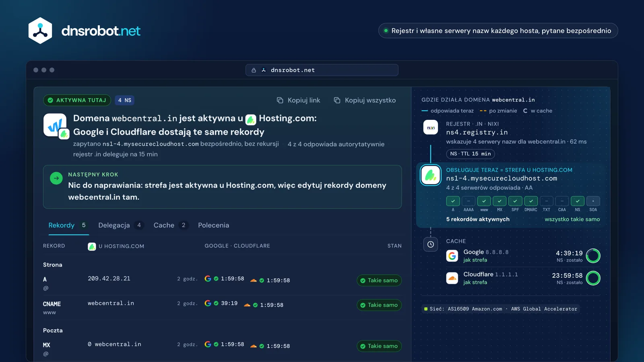
Task: Click the clock icon next to Cache
Action: click(x=431, y=244)
